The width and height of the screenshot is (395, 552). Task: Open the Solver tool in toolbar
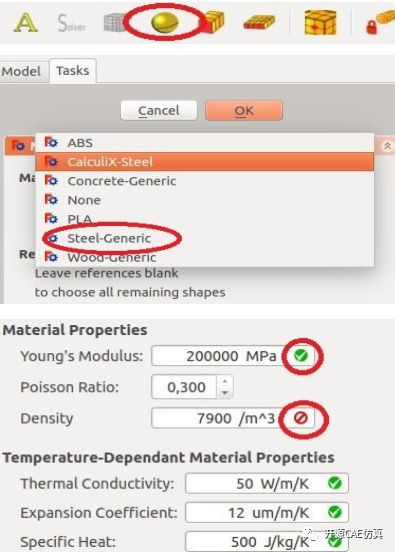[x=72, y=23]
